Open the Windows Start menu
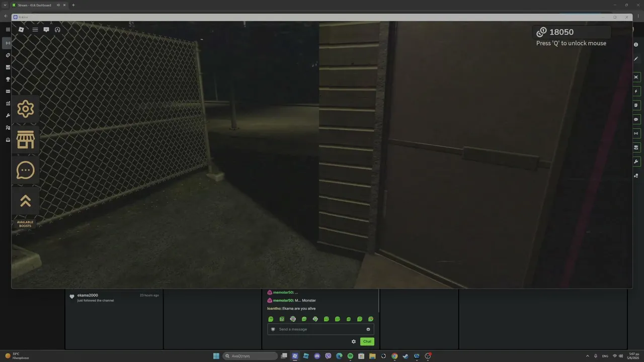Viewport: 644px width, 362px height. click(216, 356)
